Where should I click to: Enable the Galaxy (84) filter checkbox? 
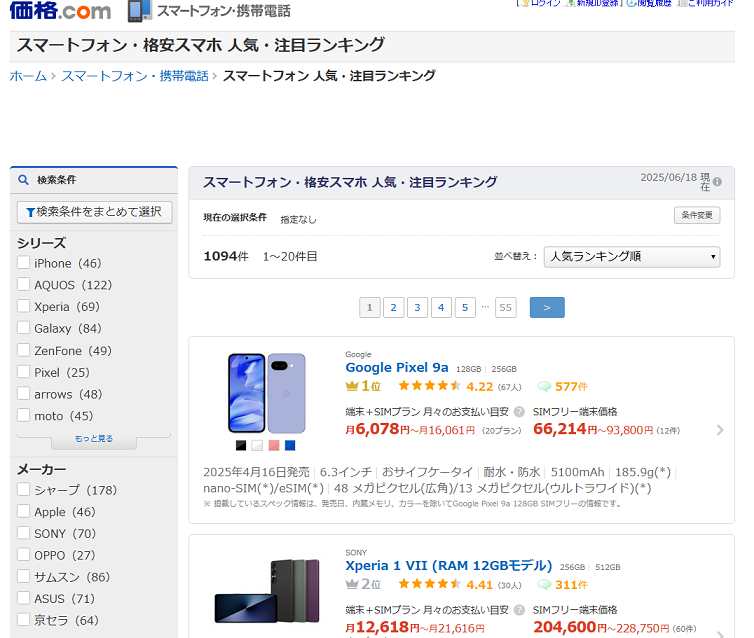click(x=24, y=327)
